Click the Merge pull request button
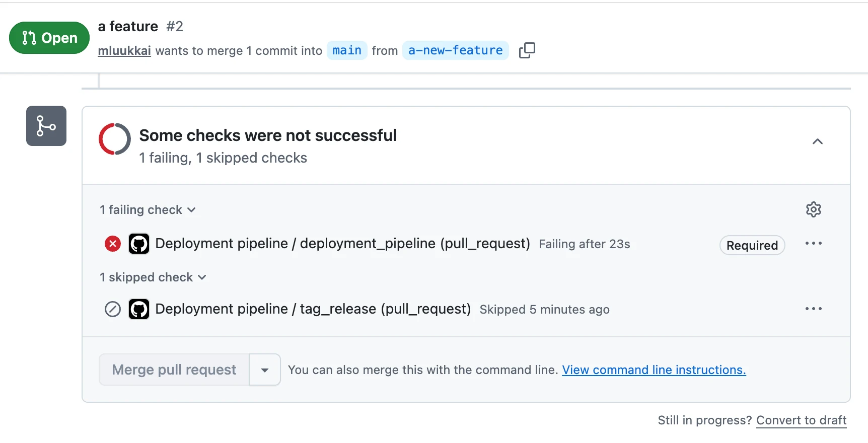 tap(174, 370)
